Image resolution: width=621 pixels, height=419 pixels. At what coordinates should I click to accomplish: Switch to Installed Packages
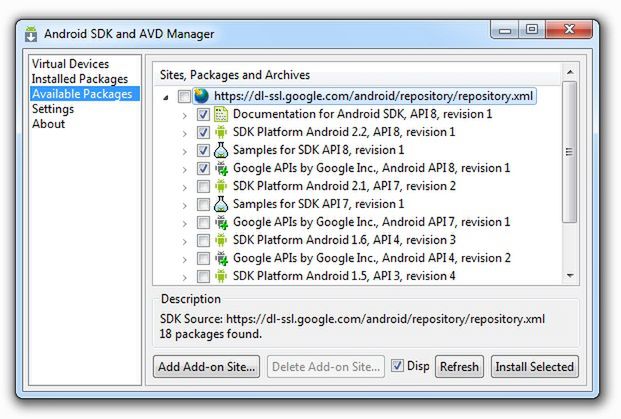(x=79, y=79)
